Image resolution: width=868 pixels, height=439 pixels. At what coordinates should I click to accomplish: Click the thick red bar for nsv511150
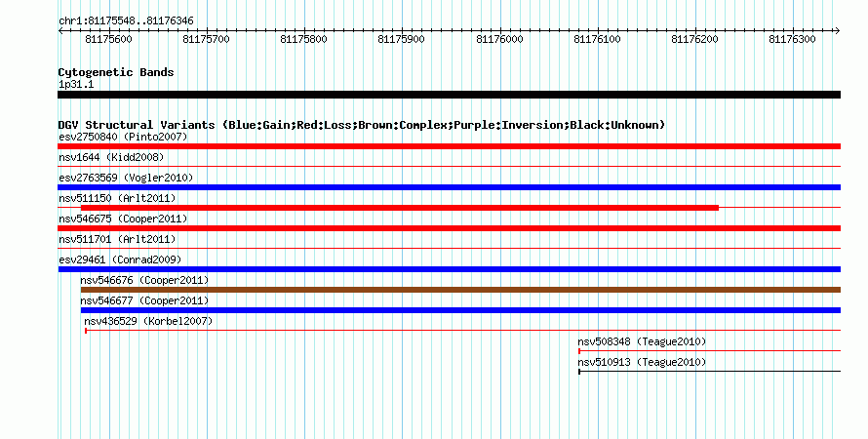pyautogui.click(x=400, y=208)
